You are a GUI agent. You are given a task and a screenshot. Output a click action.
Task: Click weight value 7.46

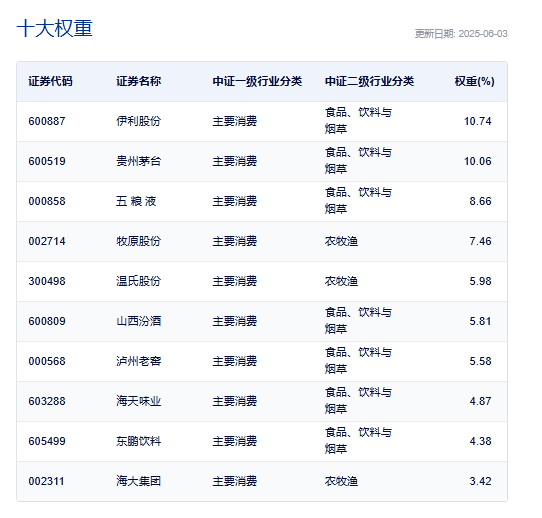(480, 241)
